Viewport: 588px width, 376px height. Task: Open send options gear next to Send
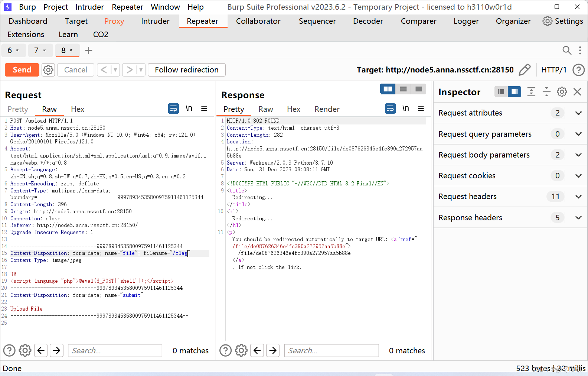pos(48,70)
